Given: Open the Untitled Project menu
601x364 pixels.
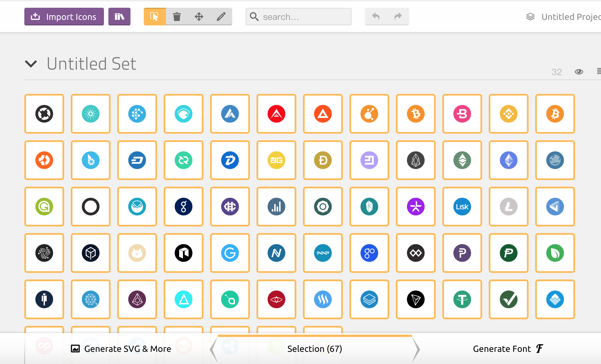Looking at the screenshot, I should 563,17.
